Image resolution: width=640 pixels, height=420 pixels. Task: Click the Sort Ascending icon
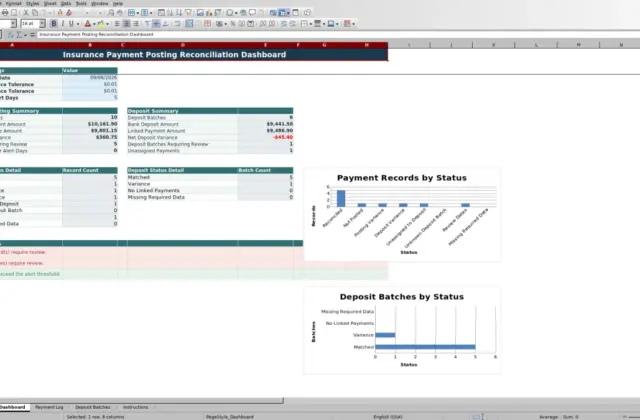[170, 13]
